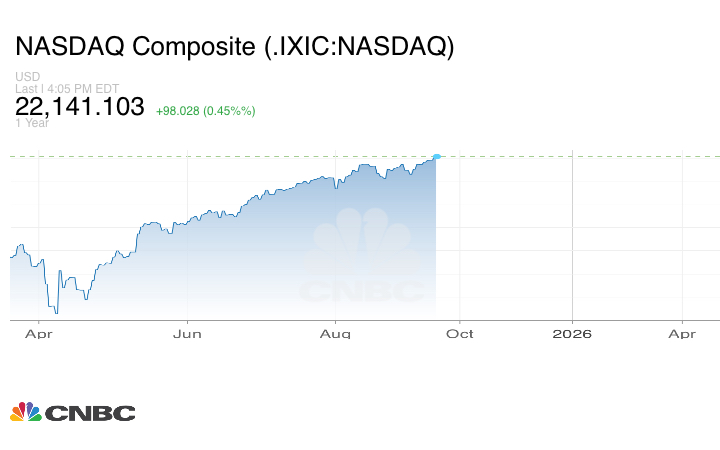Click the blue endpoint dot on the chart line
Screen dimensions: 720x450
click(x=436, y=156)
